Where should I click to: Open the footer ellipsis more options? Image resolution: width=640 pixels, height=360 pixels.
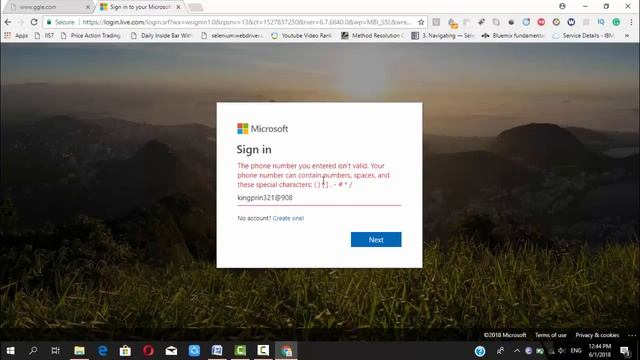tap(632, 335)
